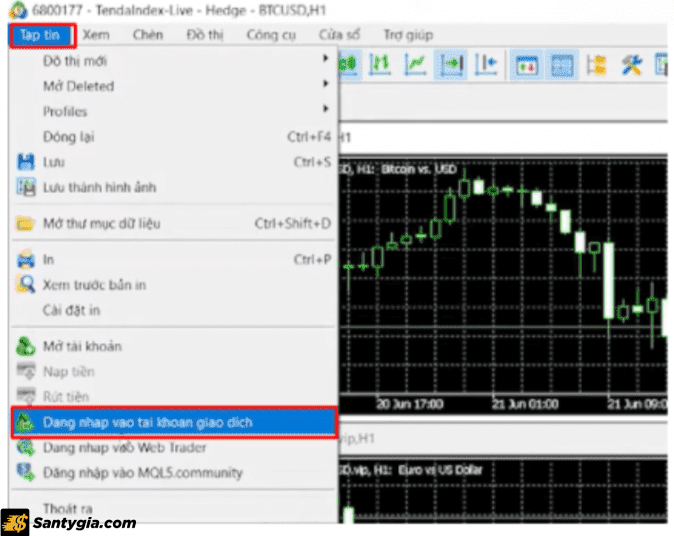Open the Trợ giúp menu
This screenshot has height=536, width=674.
408,35
